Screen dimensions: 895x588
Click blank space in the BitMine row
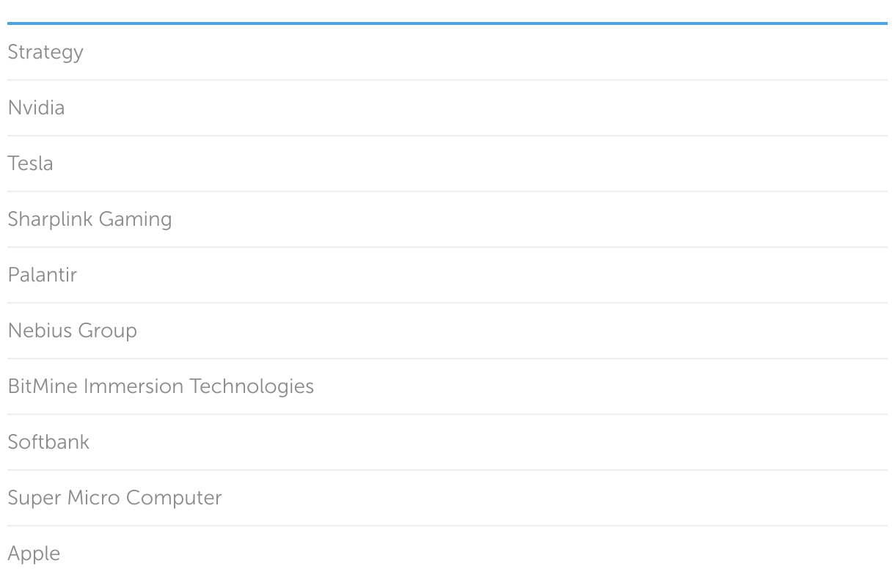click(587, 386)
